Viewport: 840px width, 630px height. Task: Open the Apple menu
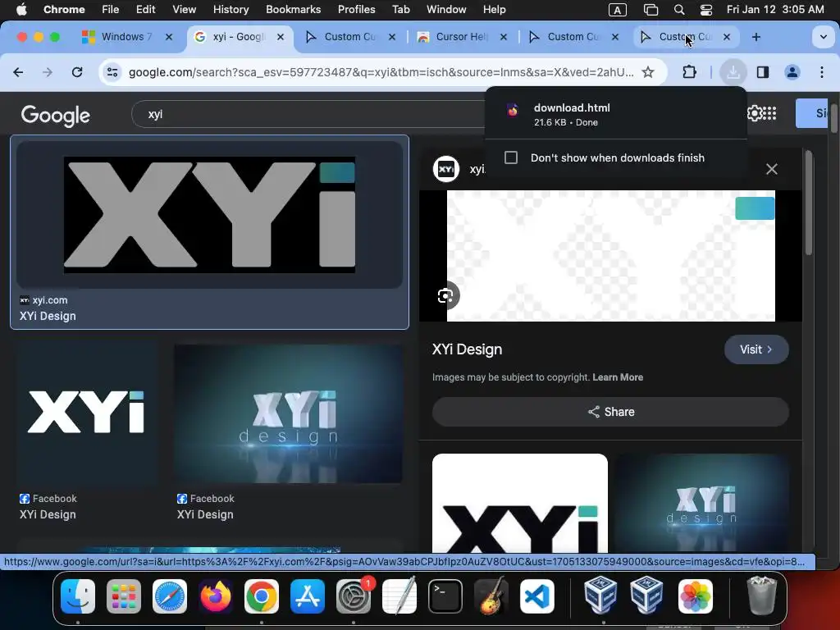(21, 10)
